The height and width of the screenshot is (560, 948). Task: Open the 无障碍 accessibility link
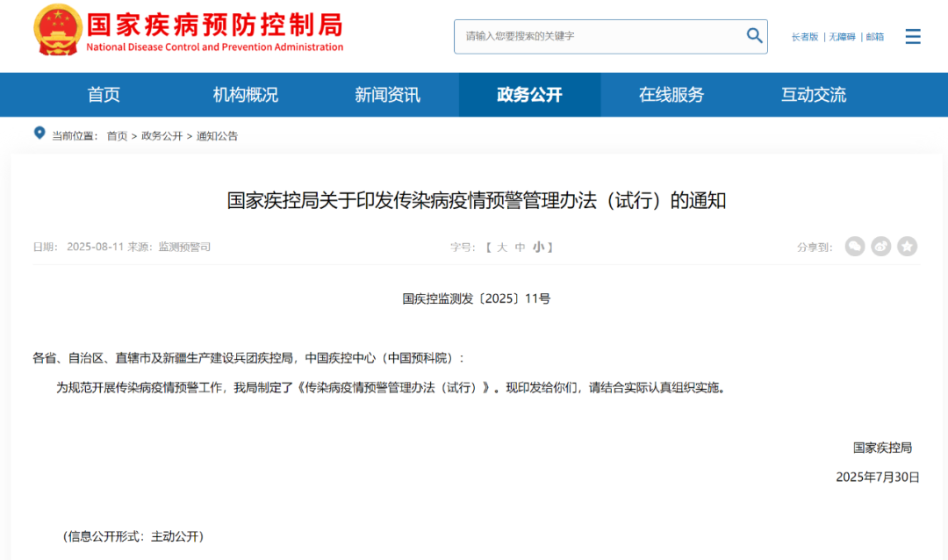tap(842, 37)
